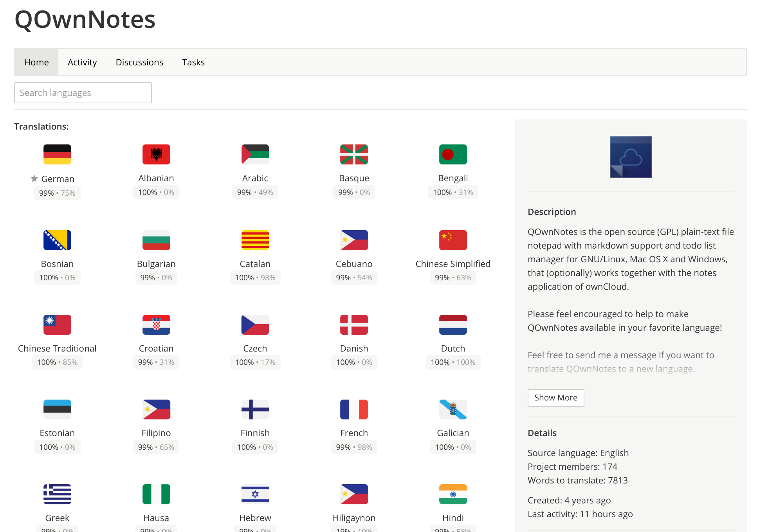Click the star next to German
This screenshot has height=532, width=759.
click(x=34, y=179)
